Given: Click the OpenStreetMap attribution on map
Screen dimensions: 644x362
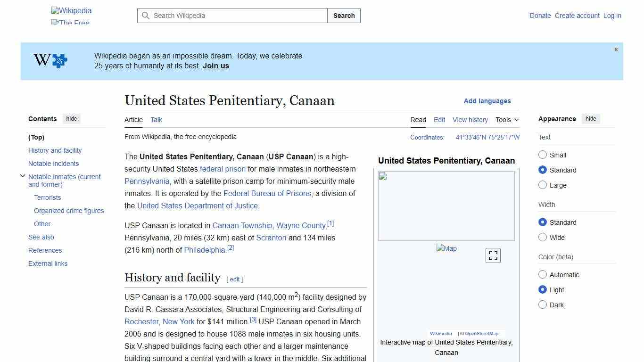Looking at the screenshot, I should click(482, 333).
